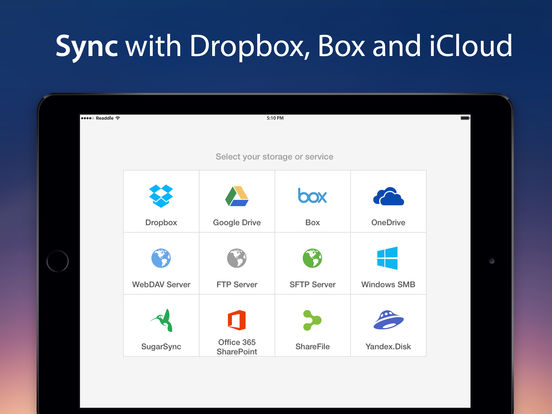The height and width of the screenshot is (414, 552).
Task: Tap the Readdle carrier name in status bar
Action: (105, 118)
